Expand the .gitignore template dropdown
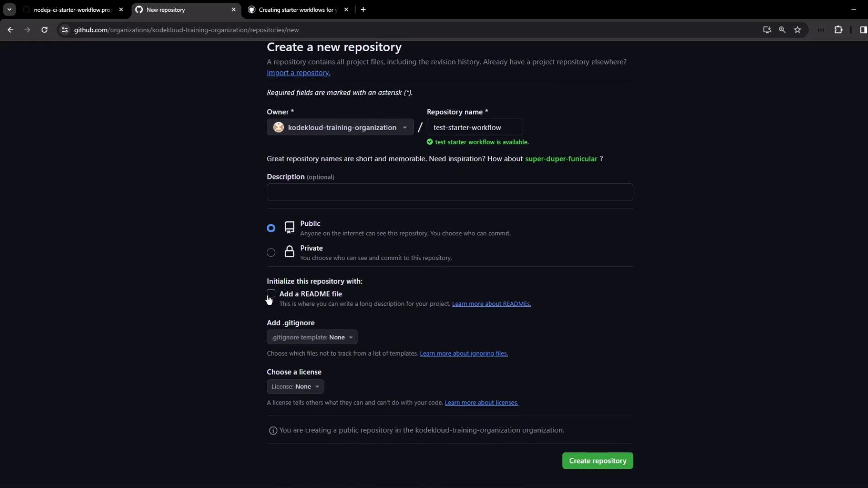This screenshot has width=868, height=488. point(312,338)
